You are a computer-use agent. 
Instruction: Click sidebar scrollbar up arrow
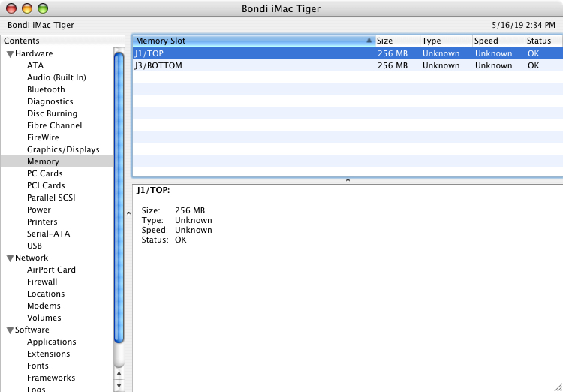pos(119,374)
